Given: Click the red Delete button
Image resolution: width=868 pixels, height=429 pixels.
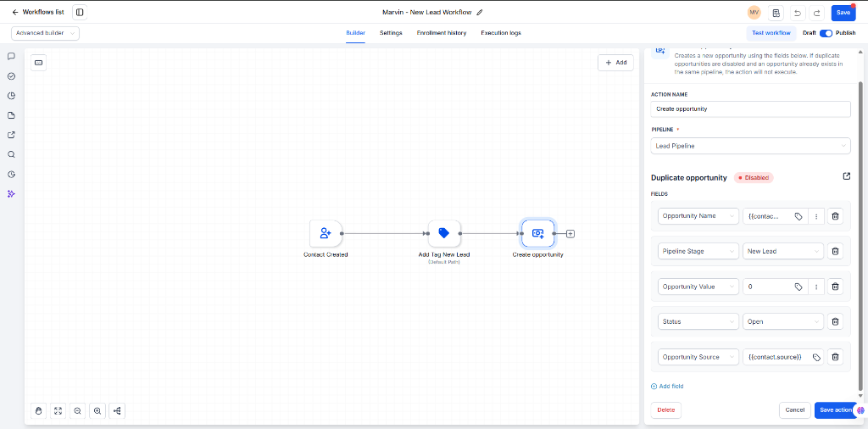Looking at the screenshot, I should click(666, 410).
